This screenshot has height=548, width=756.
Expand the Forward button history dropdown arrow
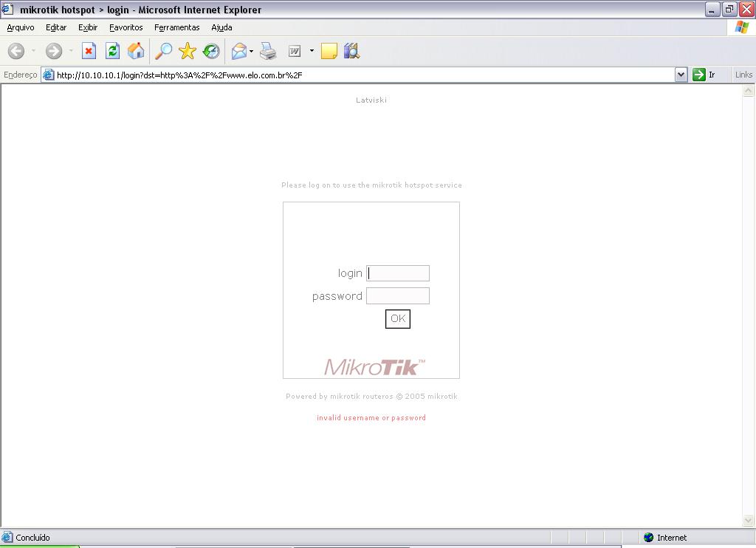(71, 51)
